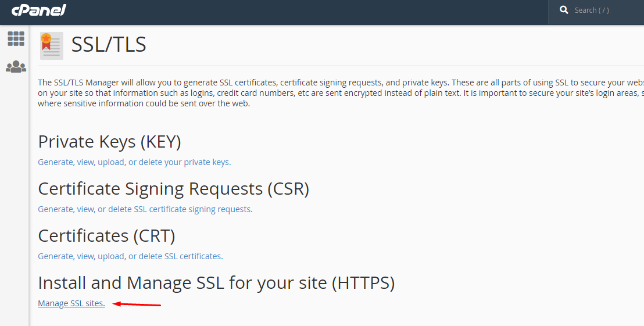The image size is (644, 326).
Task: Click the SSL/TLS page title
Action: (109, 44)
